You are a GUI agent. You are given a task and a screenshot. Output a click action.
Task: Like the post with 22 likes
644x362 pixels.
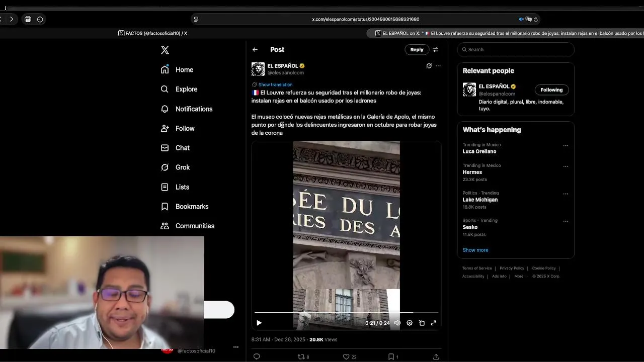[349, 356]
